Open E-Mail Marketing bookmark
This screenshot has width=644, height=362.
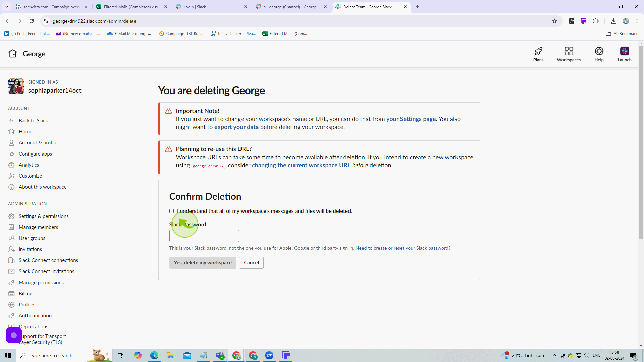click(x=129, y=34)
